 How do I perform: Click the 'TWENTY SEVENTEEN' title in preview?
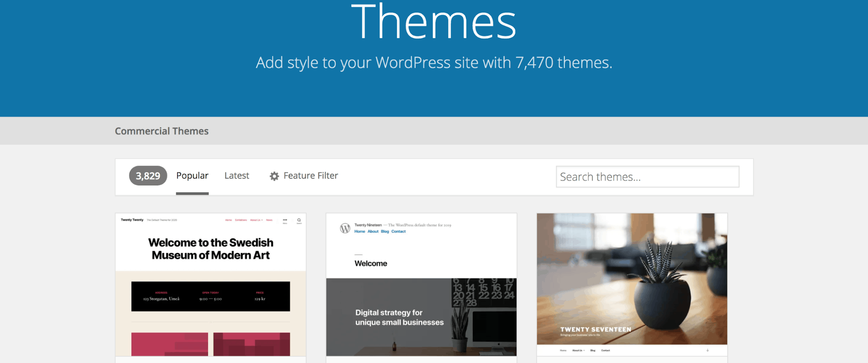(x=596, y=330)
